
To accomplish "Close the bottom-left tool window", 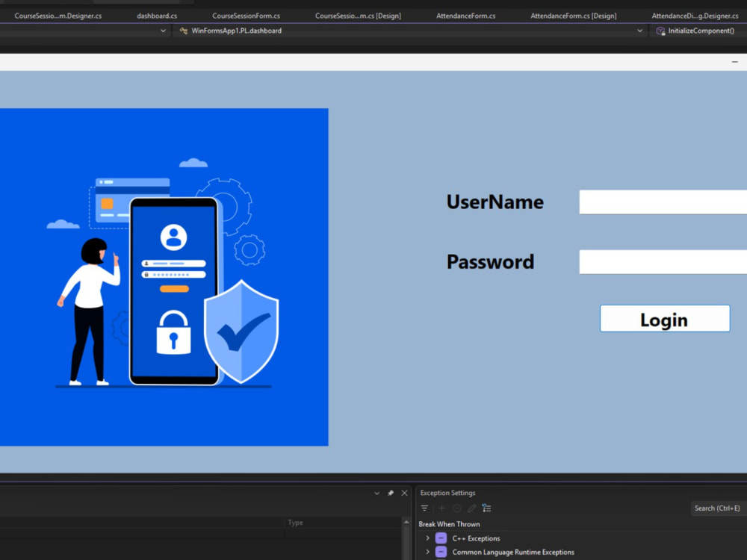I will [404, 493].
